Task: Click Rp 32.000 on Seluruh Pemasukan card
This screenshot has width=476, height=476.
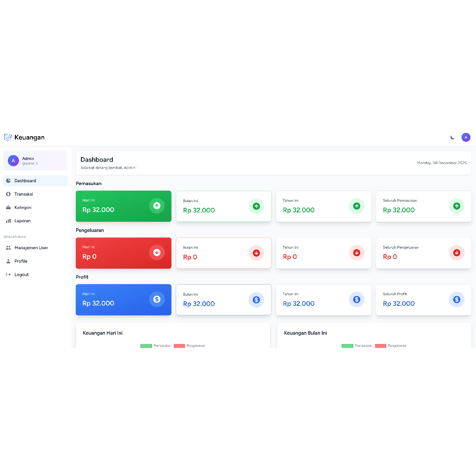Action: pos(398,210)
